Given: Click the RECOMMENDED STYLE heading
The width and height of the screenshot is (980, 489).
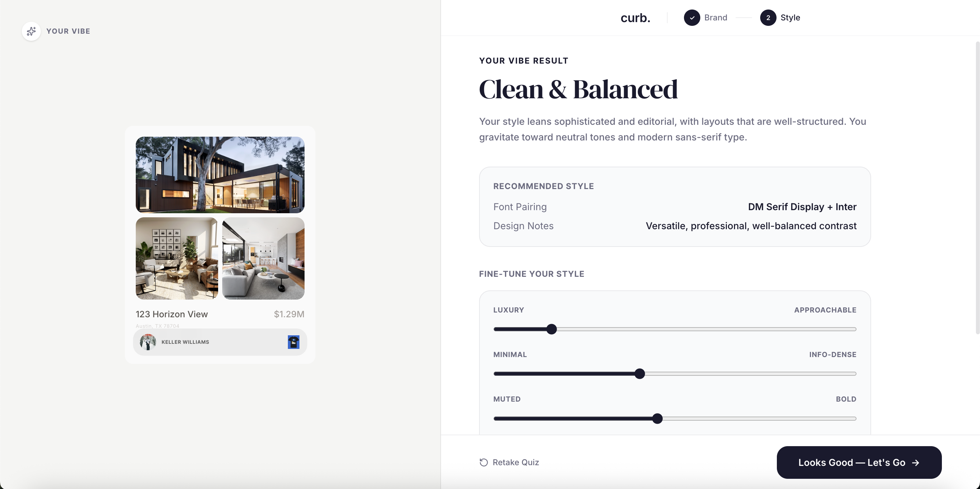Looking at the screenshot, I should [543, 186].
